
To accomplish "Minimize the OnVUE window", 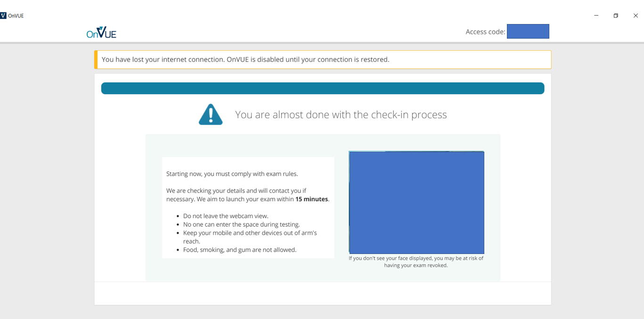I will [596, 16].
